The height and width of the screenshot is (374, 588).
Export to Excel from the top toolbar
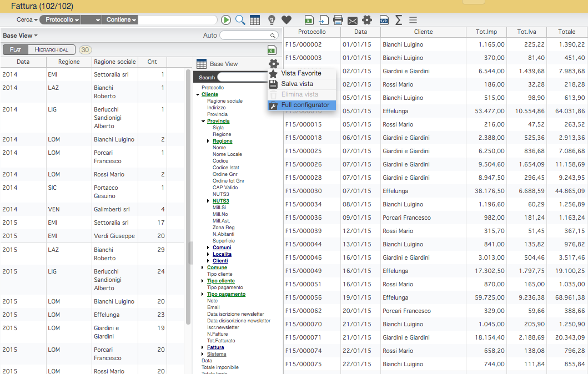(309, 20)
